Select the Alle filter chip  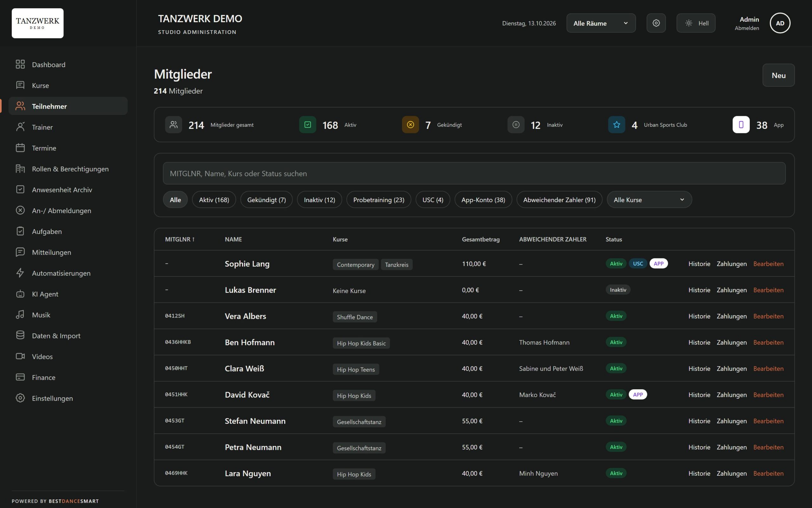(x=175, y=200)
